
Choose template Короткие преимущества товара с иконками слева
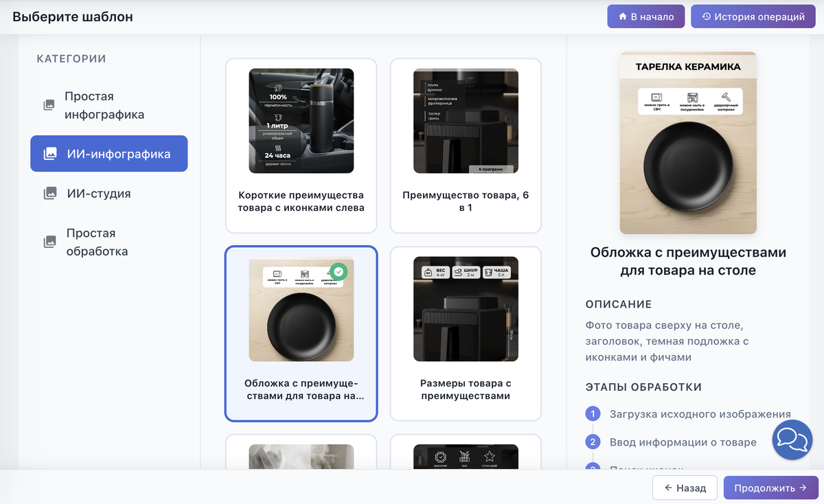coord(301,146)
